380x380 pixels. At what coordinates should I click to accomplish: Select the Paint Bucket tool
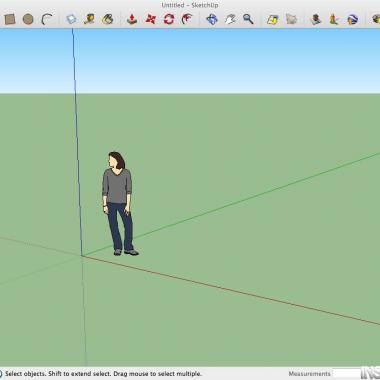[x=108, y=19]
